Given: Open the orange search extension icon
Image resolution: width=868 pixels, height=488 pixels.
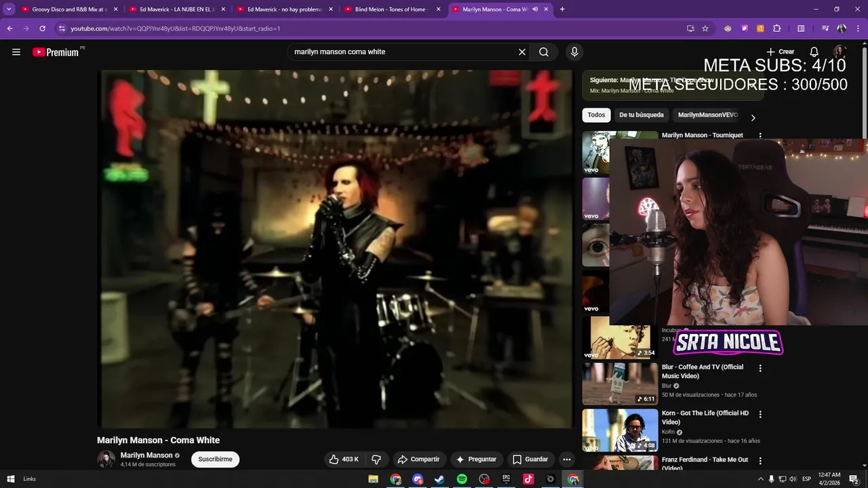Looking at the screenshot, I should coord(760,28).
